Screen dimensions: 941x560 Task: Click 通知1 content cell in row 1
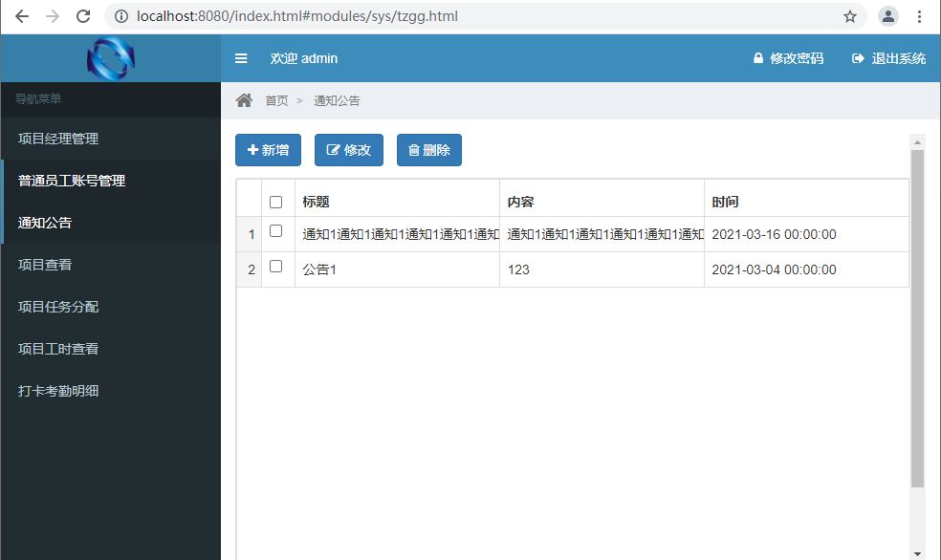(x=602, y=234)
